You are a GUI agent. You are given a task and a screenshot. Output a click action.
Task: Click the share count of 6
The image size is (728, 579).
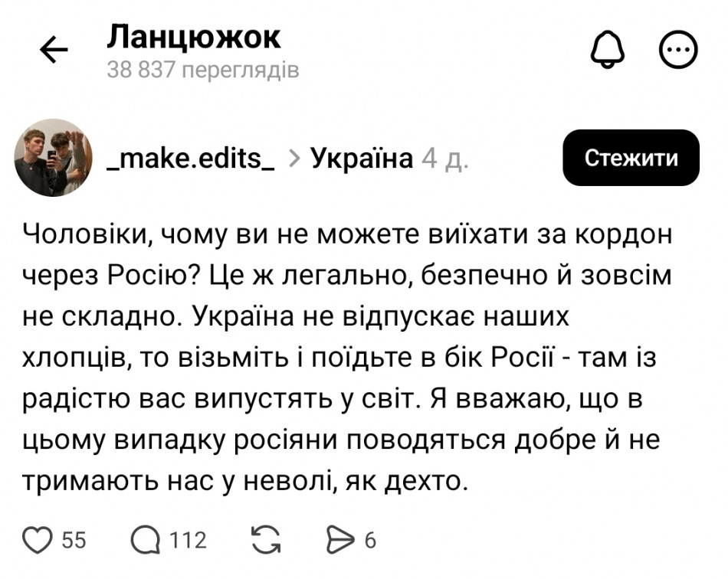pyautogui.click(x=370, y=541)
